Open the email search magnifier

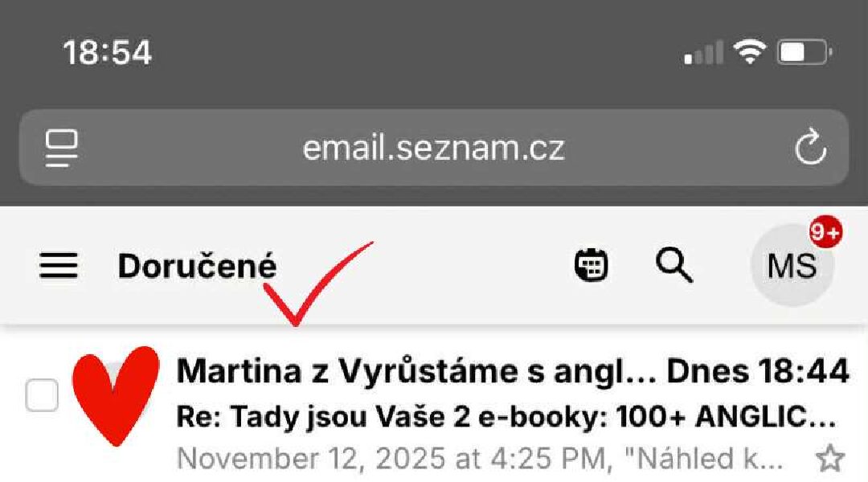pos(674,265)
